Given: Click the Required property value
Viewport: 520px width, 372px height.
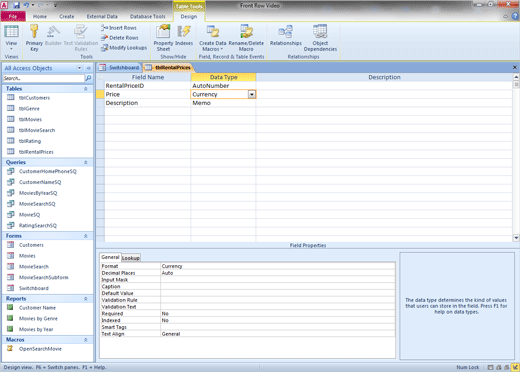Looking at the screenshot, I should pyautogui.click(x=278, y=314).
